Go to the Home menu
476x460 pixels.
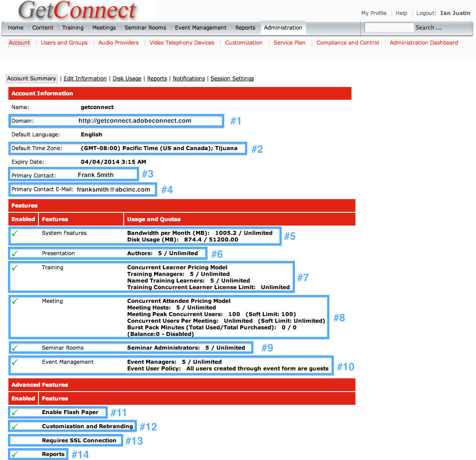pos(15,28)
